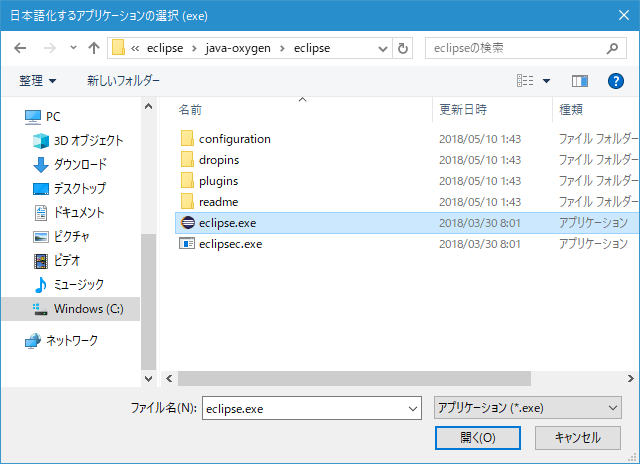Open ビデオ in the sidebar
Image resolution: width=640 pixels, height=464 pixels.
coord(57,261)
